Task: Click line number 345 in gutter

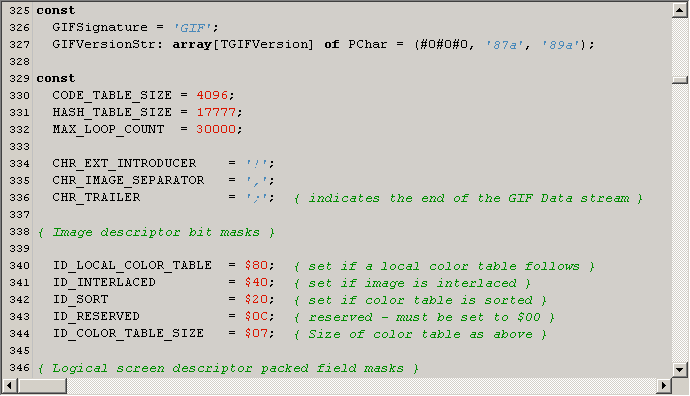Action: (x=19, y=351)
